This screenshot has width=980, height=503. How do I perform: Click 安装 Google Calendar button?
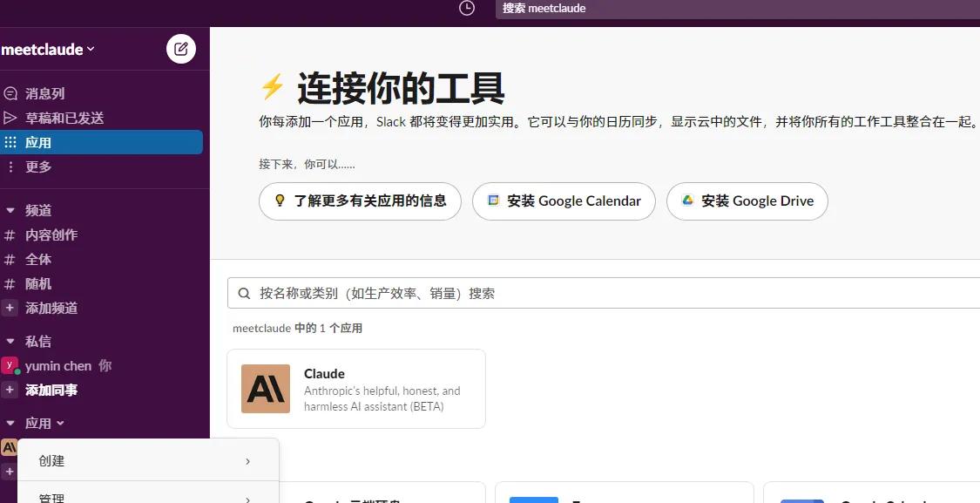pyautogui.click(x=563, y=201)
